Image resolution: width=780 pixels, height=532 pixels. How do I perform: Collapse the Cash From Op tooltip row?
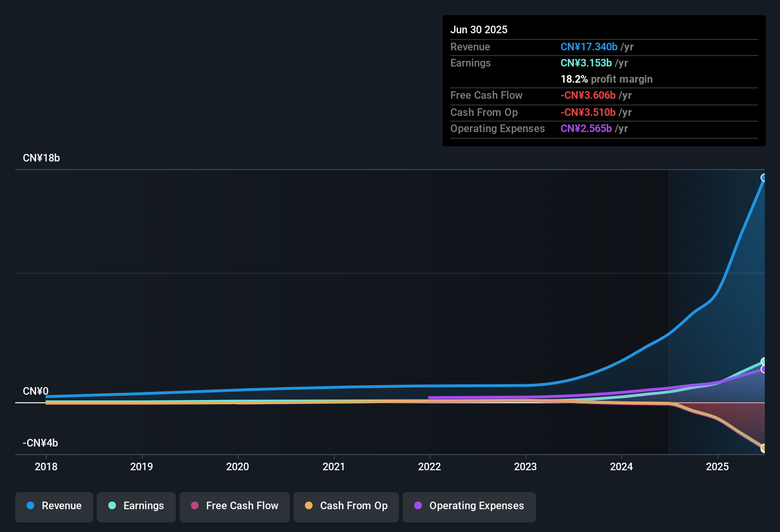(x=484, y=113)
